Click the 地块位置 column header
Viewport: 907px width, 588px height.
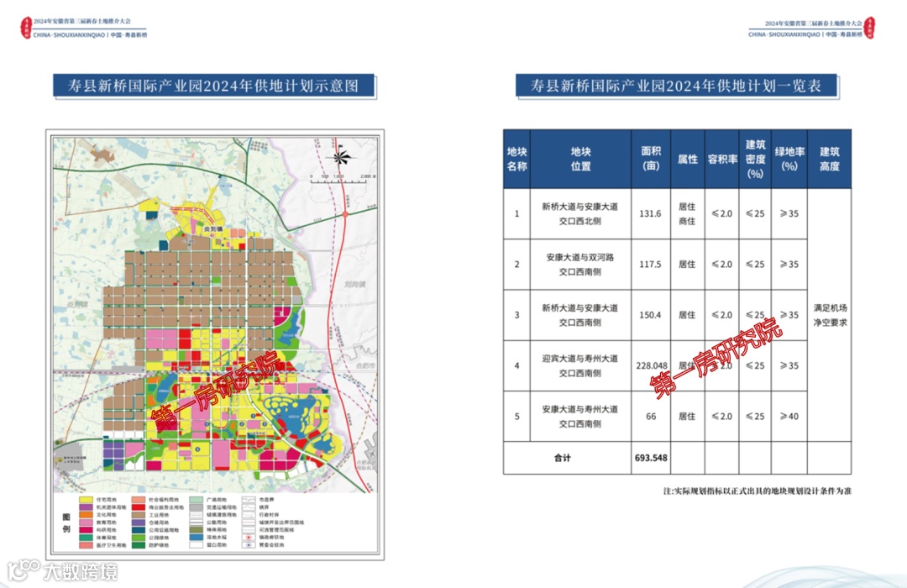click(581, 159)
